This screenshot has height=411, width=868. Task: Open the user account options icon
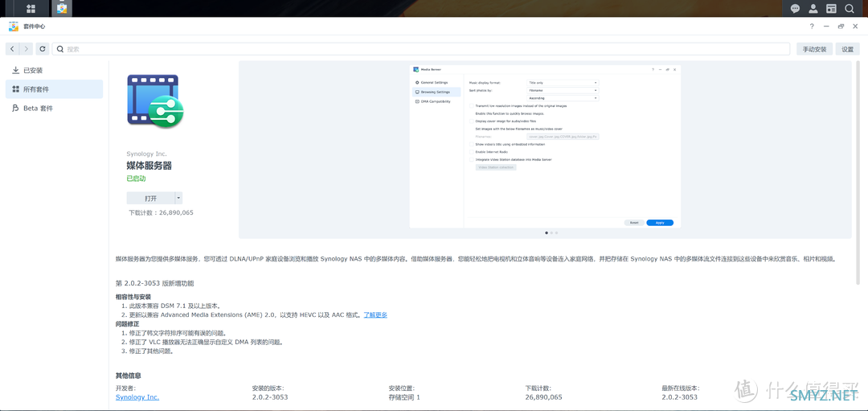click(813, 8)
